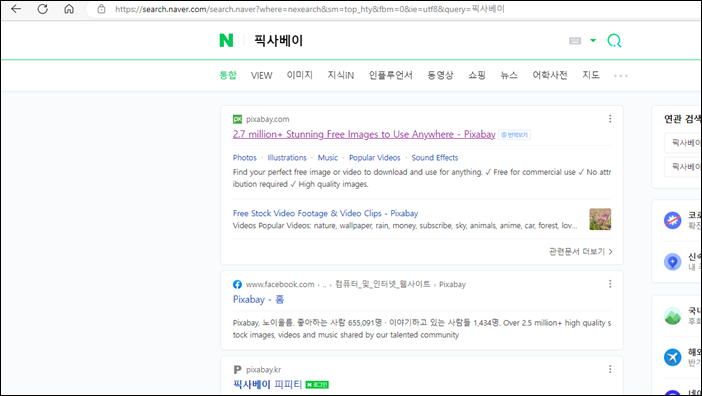Image resolution: width=702 pixels, height=396 pixels.
Task: Expand the search history dropdown arrow
Action: [593, 41]
